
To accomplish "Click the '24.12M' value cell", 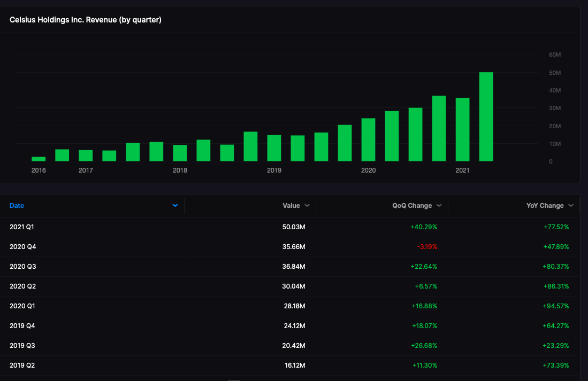I will (294, 326).
